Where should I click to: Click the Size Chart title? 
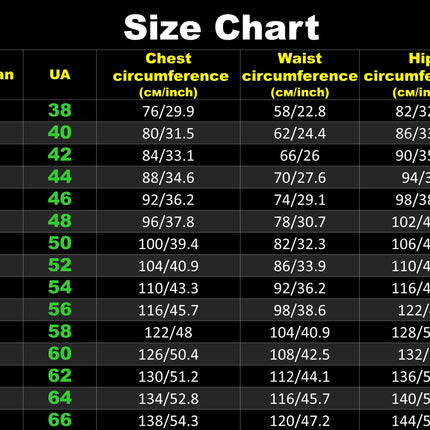221,28
